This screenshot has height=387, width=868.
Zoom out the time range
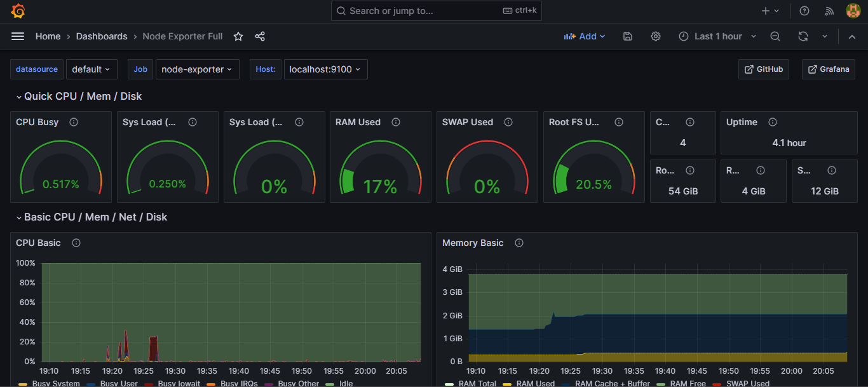pyautogui.click(x=775, y=36)
